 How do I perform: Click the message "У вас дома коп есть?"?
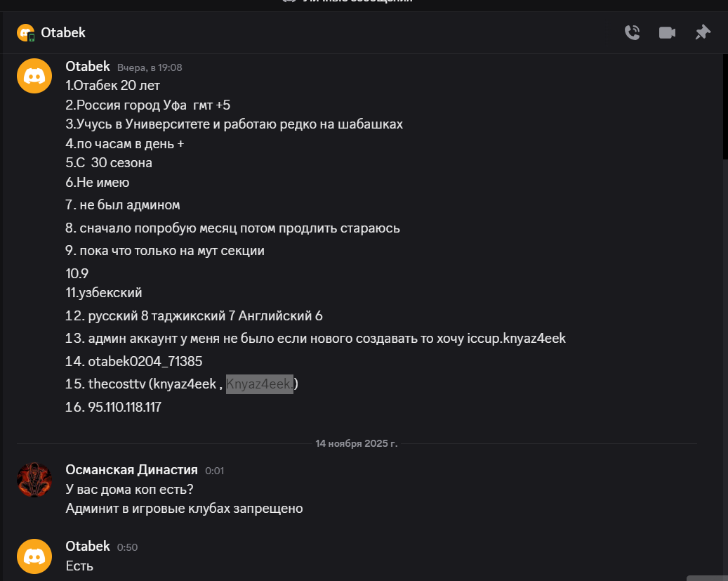point(130,489)
